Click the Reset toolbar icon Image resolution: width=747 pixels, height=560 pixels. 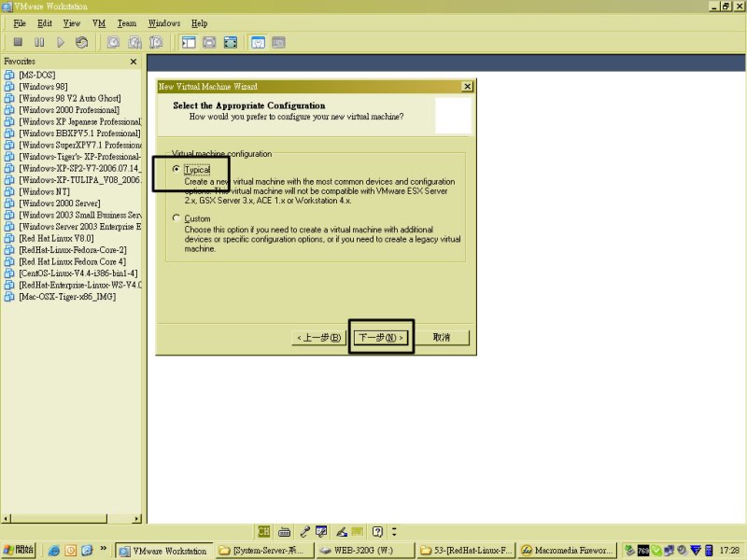coord(81,42)
